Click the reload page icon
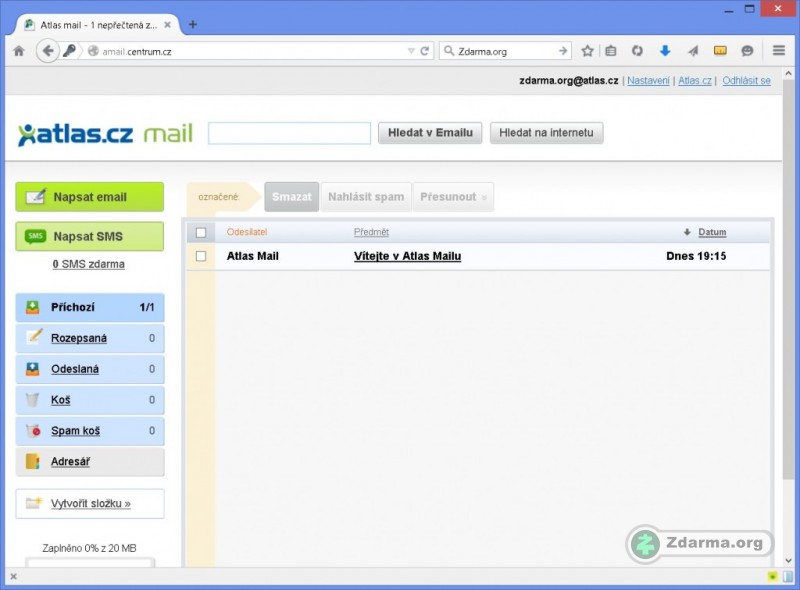 click(x=424, y=51)
